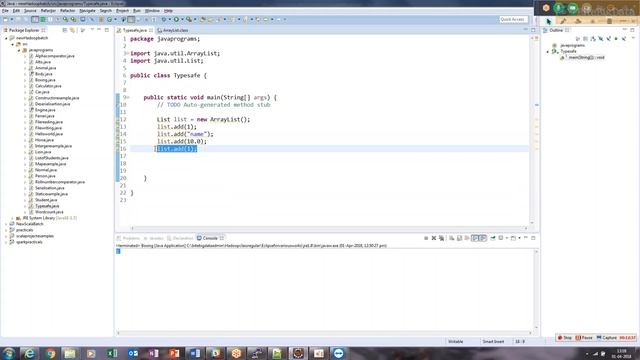
Task: Open the Navigate menu
Action: click(x=87, y=11)
